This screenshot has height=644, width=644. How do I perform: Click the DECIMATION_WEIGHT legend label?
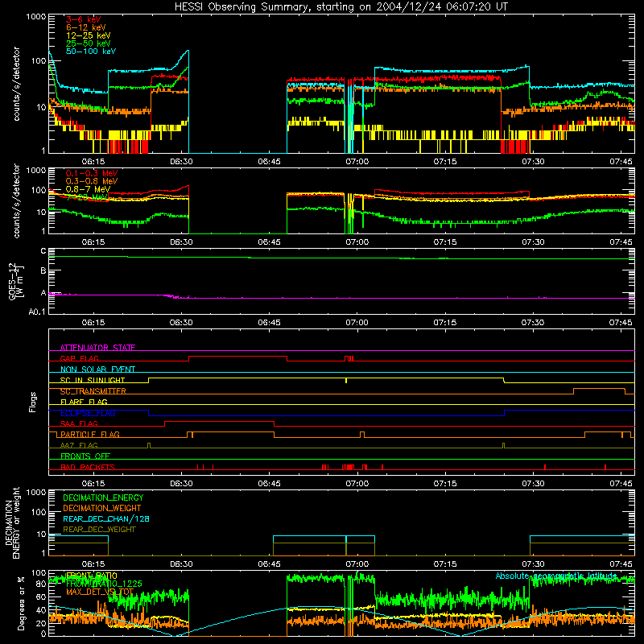pos(102,508)
